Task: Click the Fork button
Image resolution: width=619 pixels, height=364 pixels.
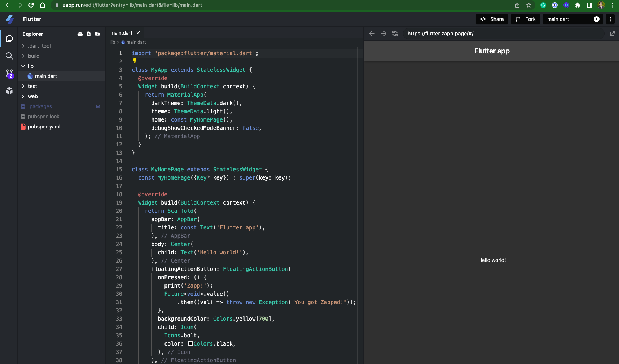Action: click(525, 19)
